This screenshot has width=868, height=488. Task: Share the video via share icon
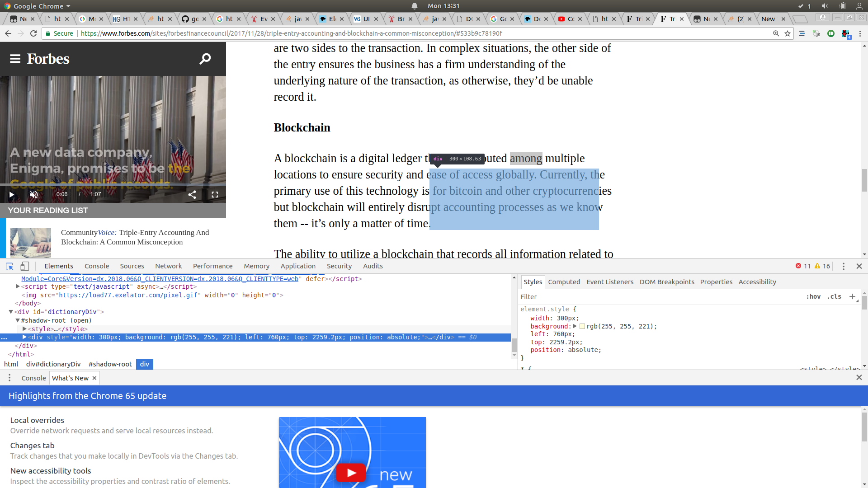click(x=192, y=194)
